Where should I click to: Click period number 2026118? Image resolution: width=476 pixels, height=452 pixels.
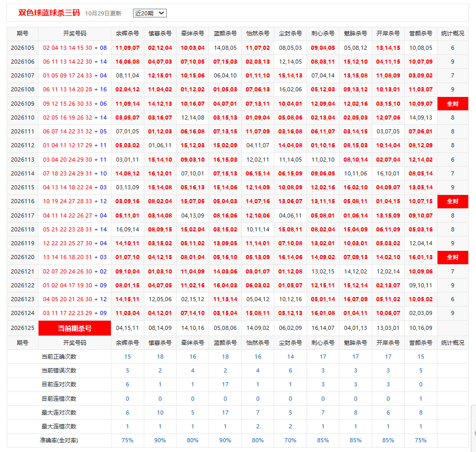[x=23, y=229]
